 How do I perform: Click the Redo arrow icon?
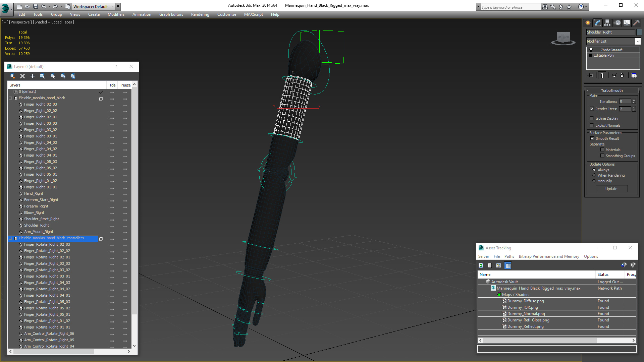point(55,6)
